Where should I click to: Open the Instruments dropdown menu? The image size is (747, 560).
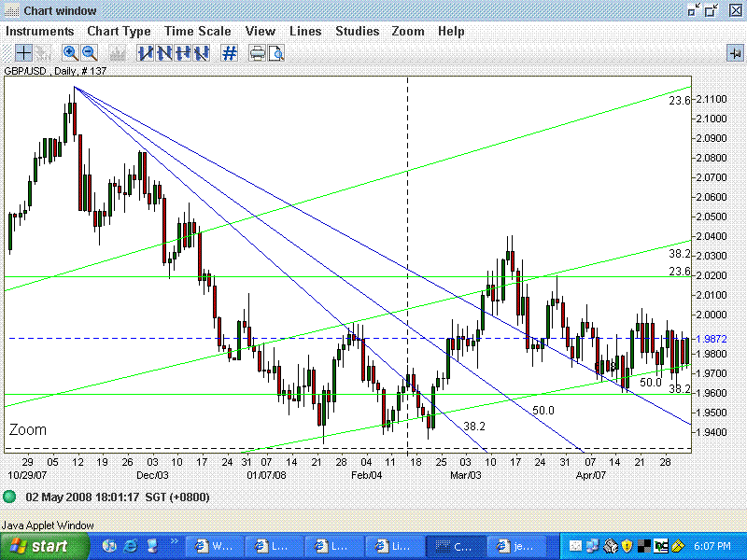(x=40, y=31)
